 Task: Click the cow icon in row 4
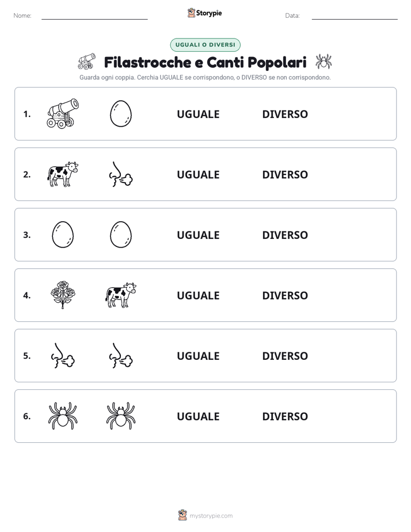pos(121,295)
